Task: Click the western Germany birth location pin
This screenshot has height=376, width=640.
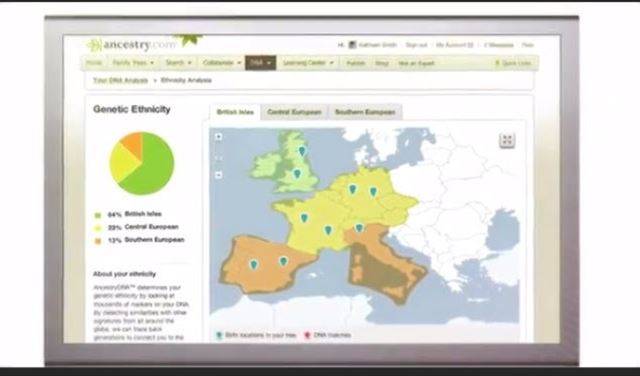Action: coord(353,189)
